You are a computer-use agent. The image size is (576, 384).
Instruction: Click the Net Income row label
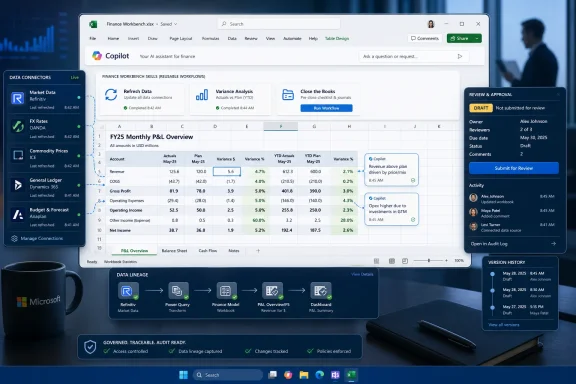[x=120, y=230]
